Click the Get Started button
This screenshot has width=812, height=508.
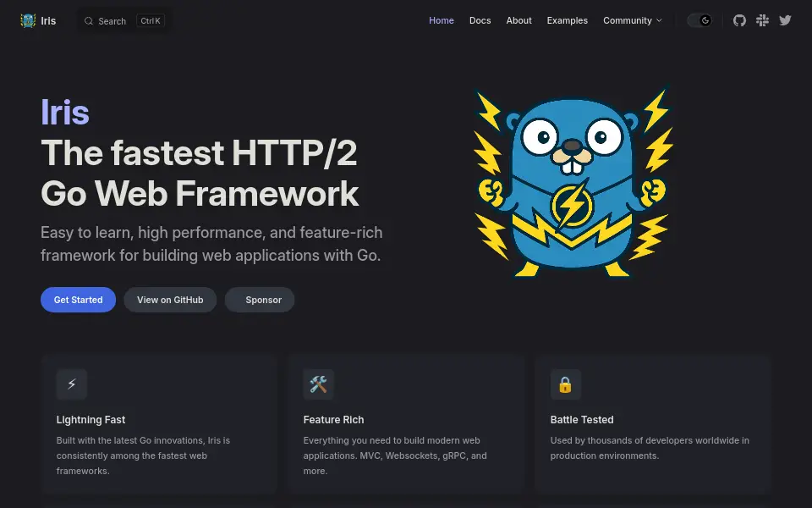[78, 300]
